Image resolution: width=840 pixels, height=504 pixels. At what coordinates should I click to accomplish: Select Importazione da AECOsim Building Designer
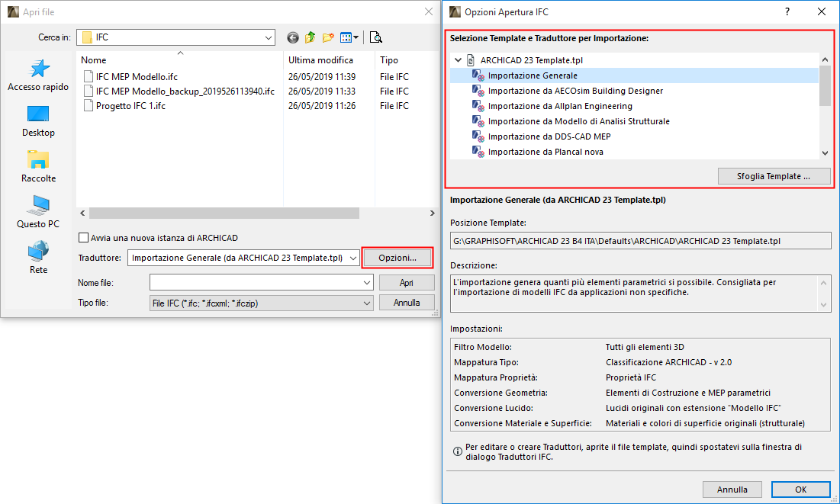575,91
